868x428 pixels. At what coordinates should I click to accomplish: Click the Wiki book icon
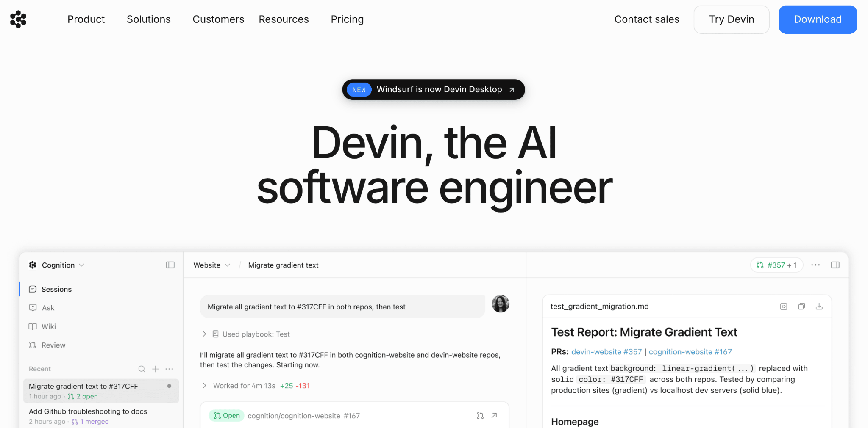tap(33, 326)
